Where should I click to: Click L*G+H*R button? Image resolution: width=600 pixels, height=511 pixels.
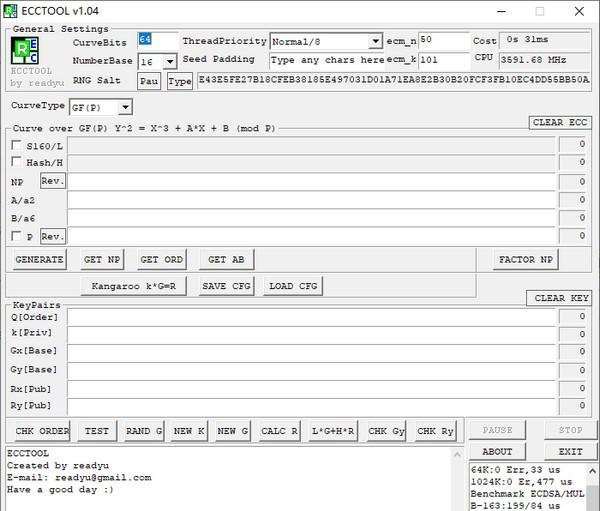(333, 431)
